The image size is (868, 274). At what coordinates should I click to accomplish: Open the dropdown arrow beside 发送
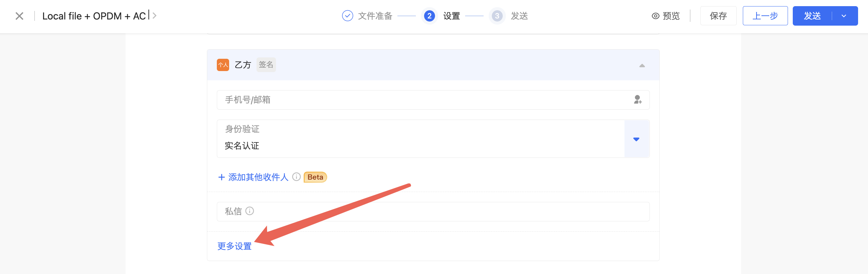coord(844,16)
